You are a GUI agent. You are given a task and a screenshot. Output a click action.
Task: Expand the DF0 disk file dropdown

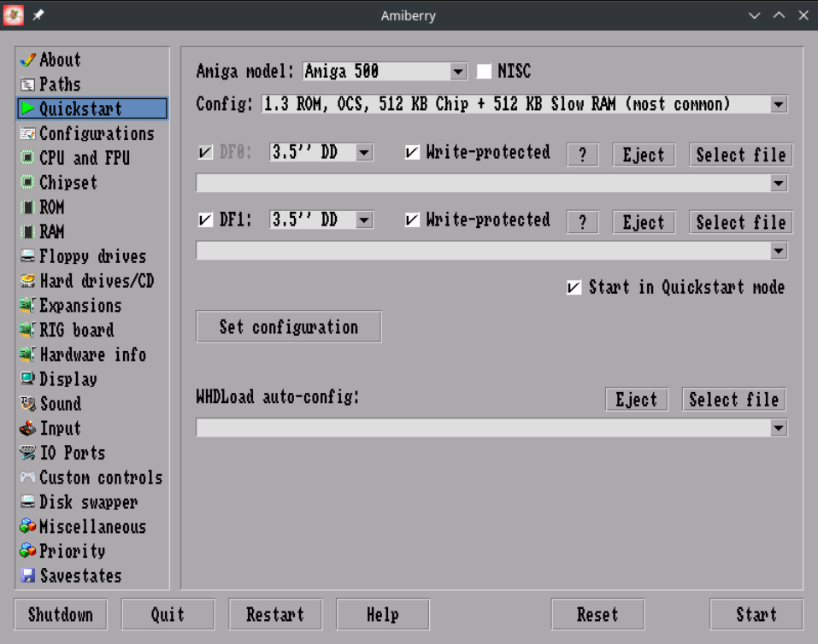[779, 183]
